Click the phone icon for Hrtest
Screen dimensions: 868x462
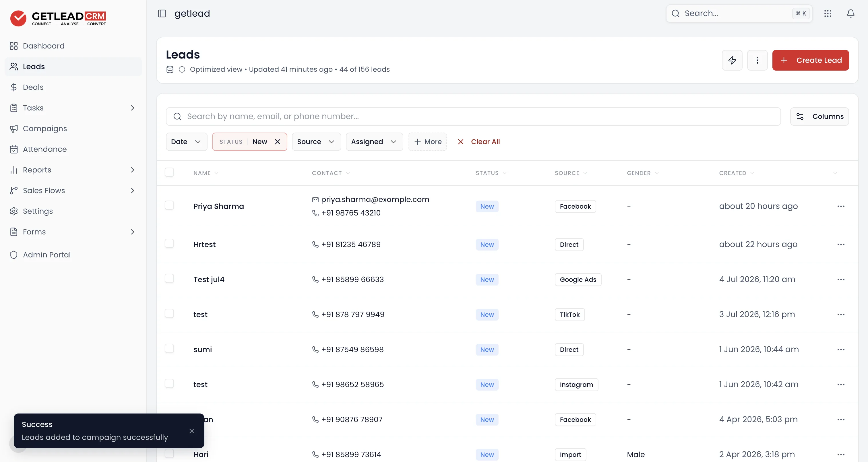pyautogui.click(x=315, y=245)
